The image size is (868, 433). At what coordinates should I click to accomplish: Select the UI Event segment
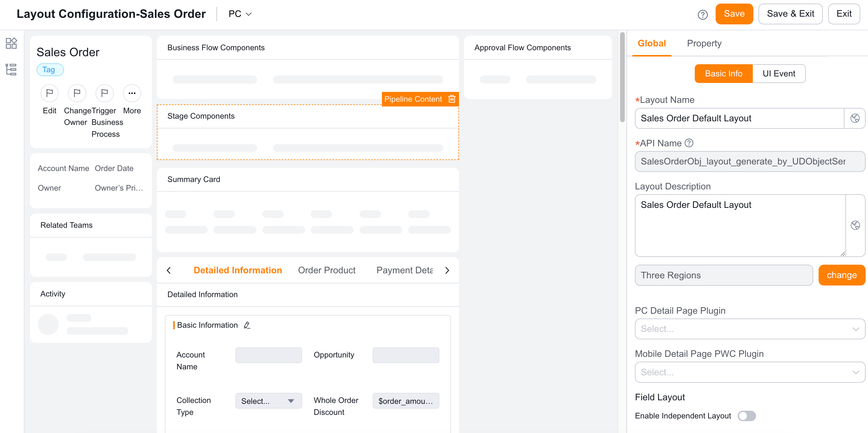click(779, 73)
